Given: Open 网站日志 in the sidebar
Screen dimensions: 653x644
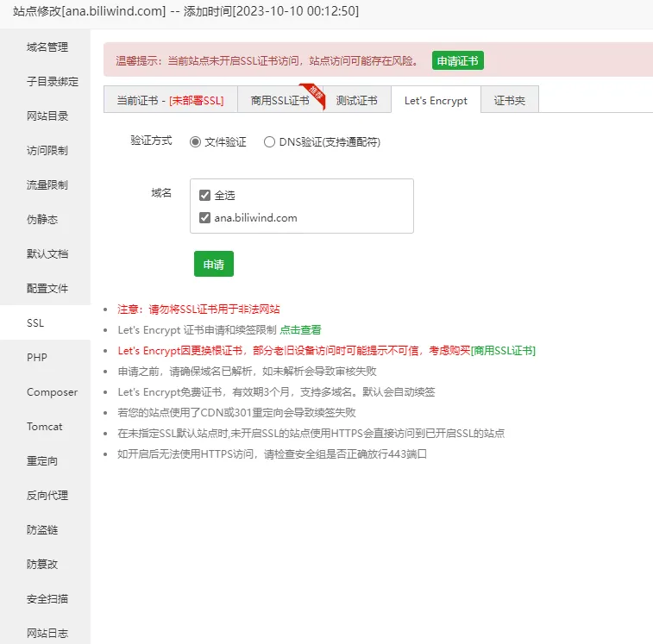Looking at the screenshot, I should point(47,634).
